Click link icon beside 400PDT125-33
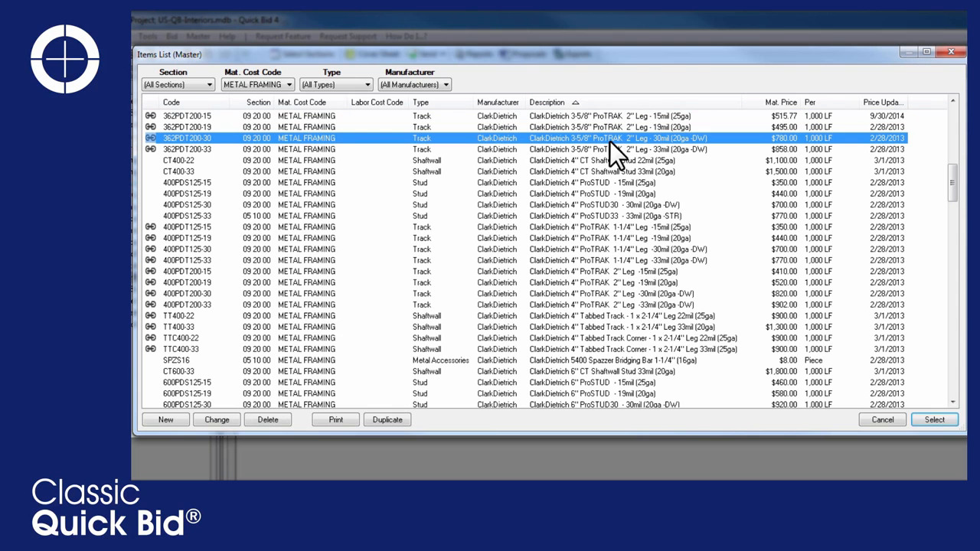 (151, 260)
